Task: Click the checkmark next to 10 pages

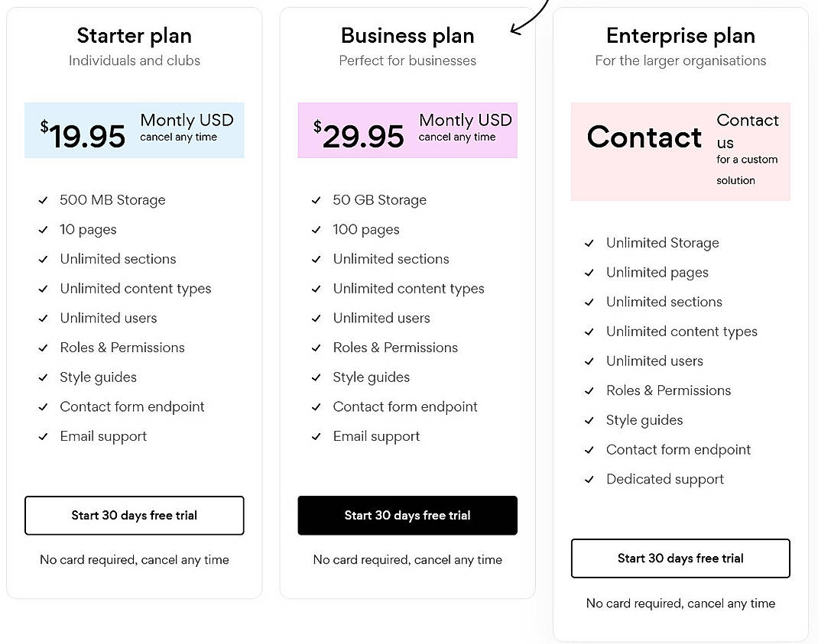Action: (x=44, y=230)
